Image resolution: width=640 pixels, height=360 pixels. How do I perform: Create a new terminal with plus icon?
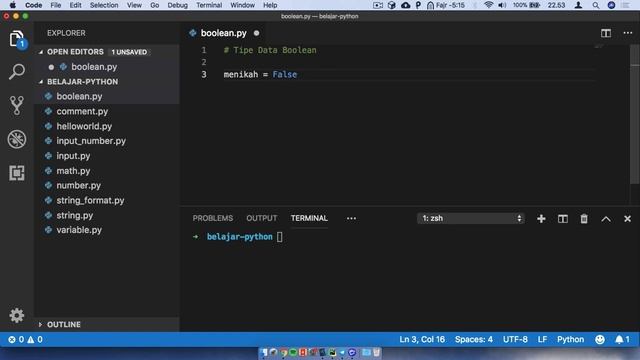pos(541,219)
